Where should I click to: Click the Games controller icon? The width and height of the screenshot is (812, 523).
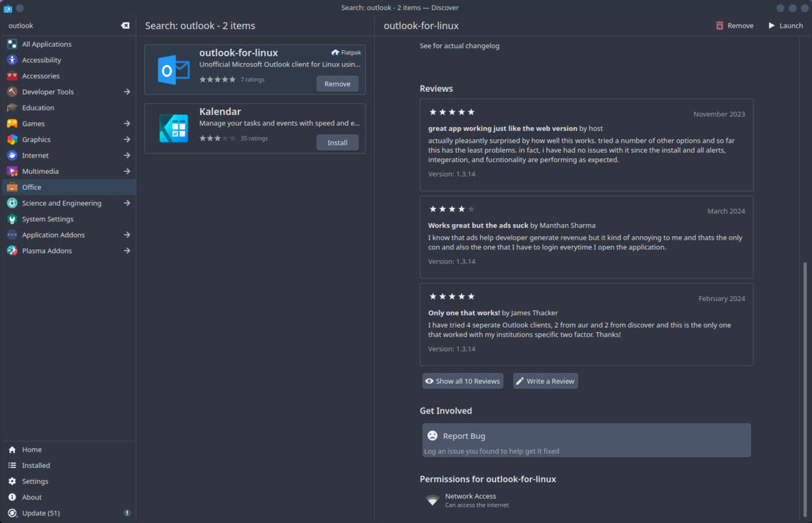12,124
